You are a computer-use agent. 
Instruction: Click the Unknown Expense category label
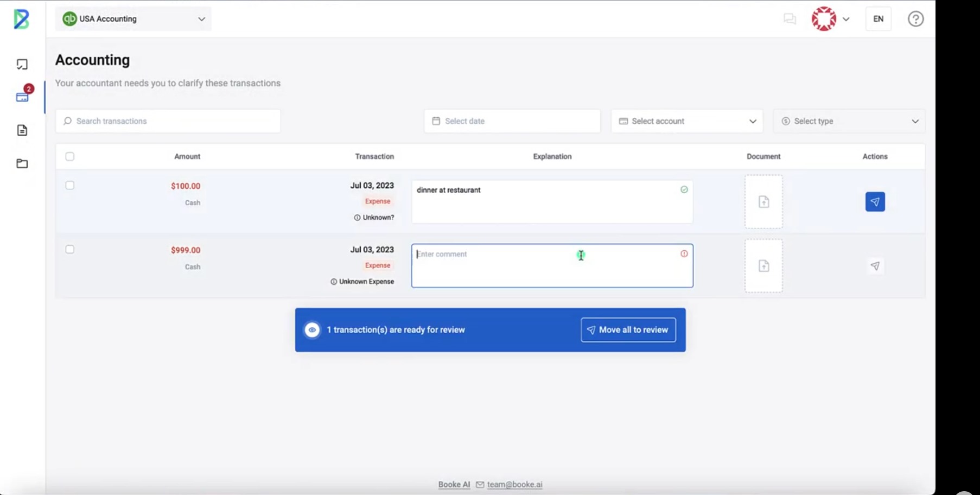367,282
